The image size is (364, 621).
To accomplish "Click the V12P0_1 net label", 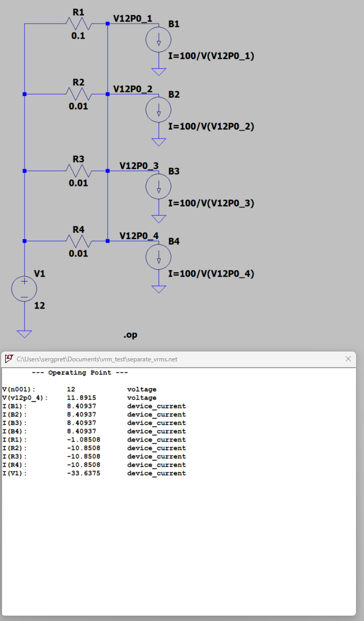I will click(133, 18).
